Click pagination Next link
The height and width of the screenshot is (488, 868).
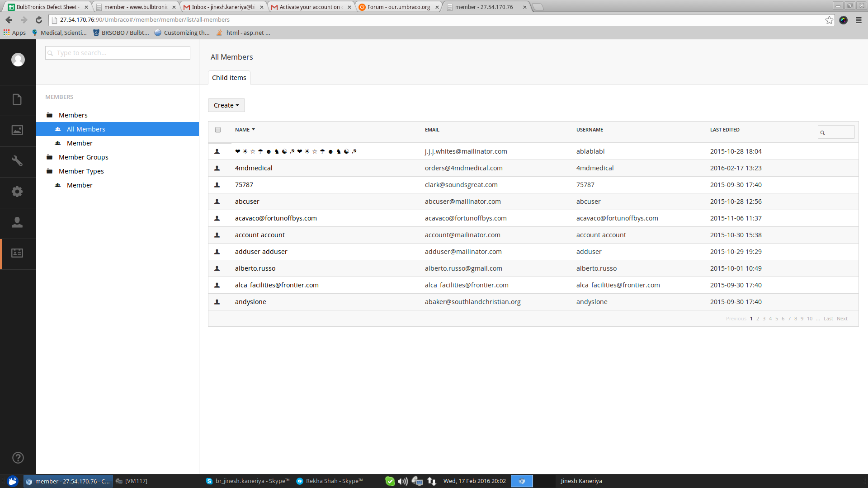[842, 319]
